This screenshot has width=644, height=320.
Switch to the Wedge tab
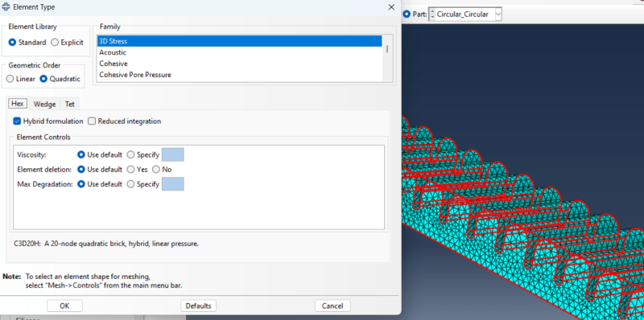coord(45,105)
